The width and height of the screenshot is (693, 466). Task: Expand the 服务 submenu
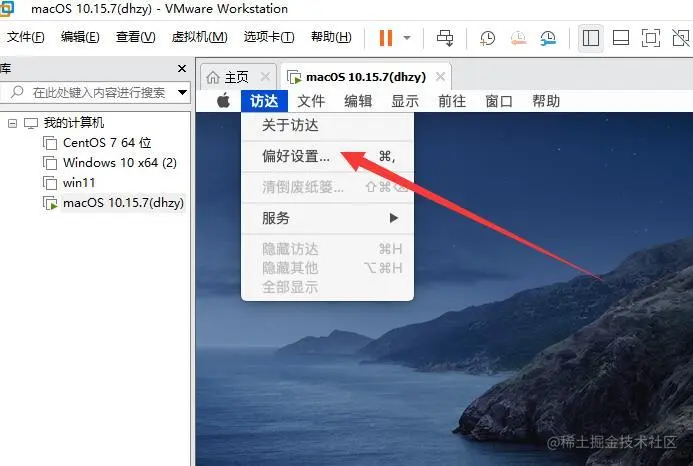click(327, 218)
